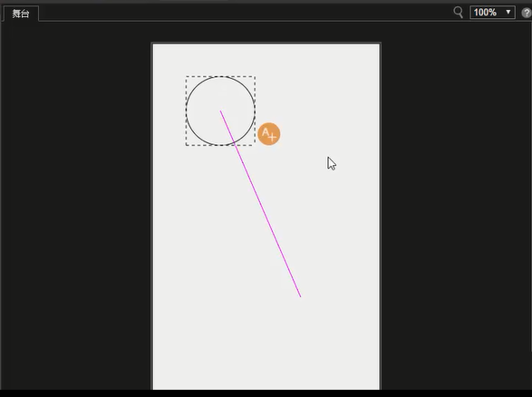This screenshot has height=397, width=532.
Task: Click the bottom-right corner of dashed selection box
Action: coord(255,145)
